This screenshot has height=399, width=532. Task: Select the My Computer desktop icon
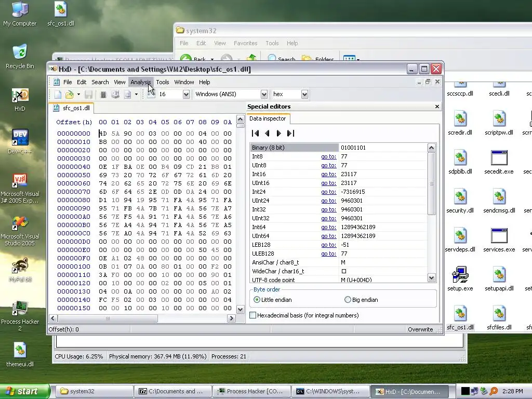(20, 14)
